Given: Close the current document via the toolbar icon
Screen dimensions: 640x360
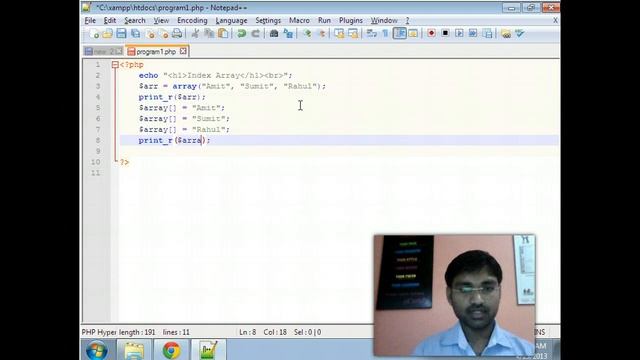Looking at the screenshot, I should (150, 34).
